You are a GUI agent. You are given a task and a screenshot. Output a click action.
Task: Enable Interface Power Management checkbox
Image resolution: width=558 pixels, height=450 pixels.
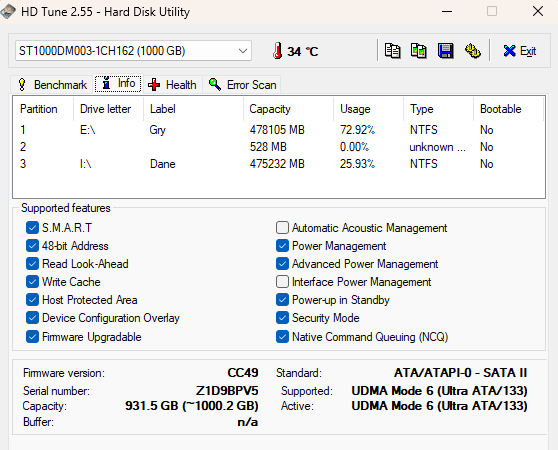coord(282,282)
